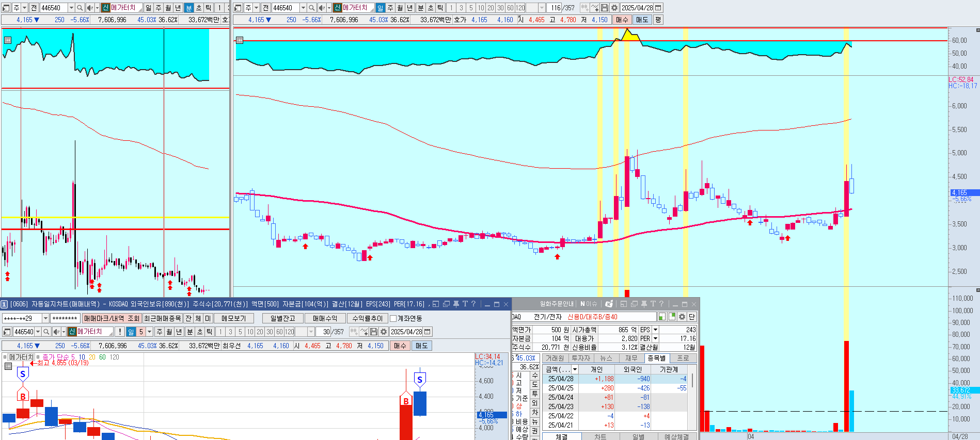Click the 매도 button in the top-right chart bar
The image size is (980, 440).
[x=642, y=20]
